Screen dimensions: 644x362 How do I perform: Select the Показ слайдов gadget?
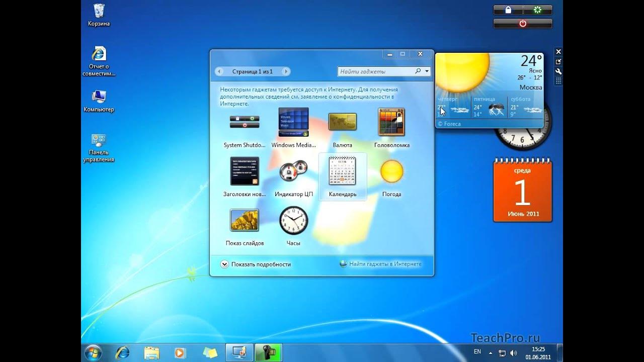245,226
